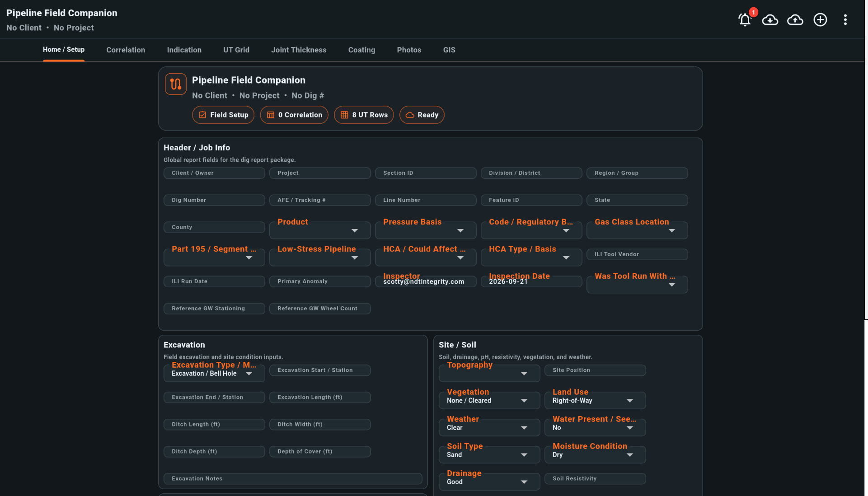
Task: Open the GIS tab
Action: click(x=449, y=50)
